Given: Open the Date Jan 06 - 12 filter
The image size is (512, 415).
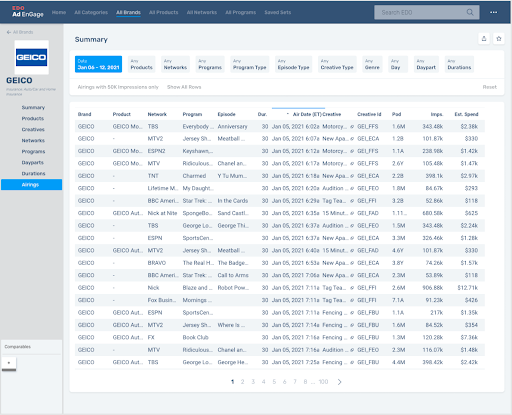Looking at the screenshot, I should [98, 64].
